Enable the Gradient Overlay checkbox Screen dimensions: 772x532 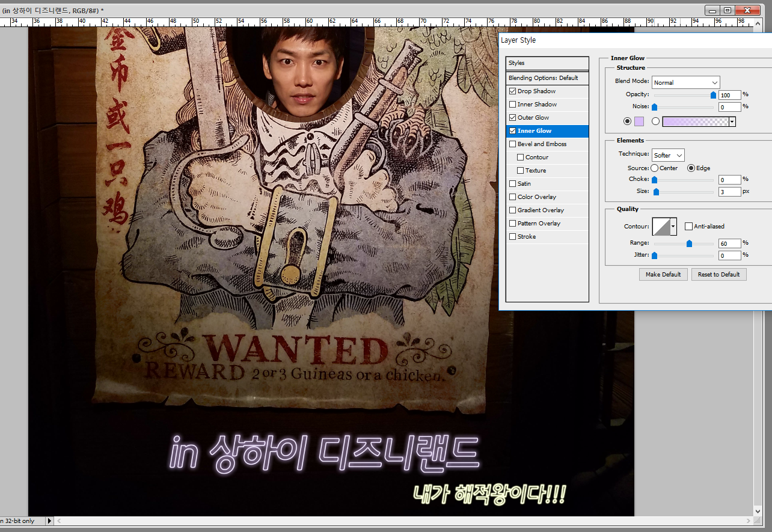512,210
